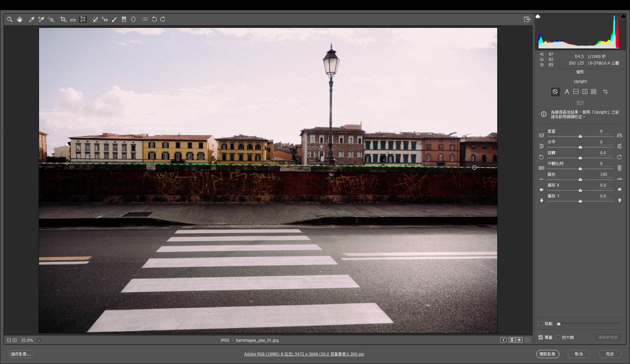Click the 更新 link
The image size is (630, 364).
coord(580,103)
